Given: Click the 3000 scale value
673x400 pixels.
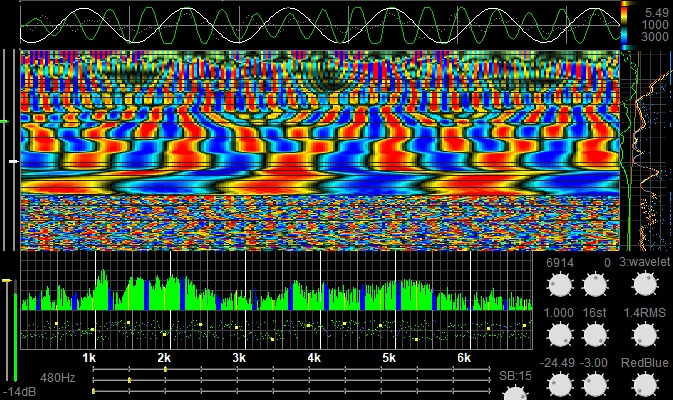Looking at the screenshot, I should 655,36.
